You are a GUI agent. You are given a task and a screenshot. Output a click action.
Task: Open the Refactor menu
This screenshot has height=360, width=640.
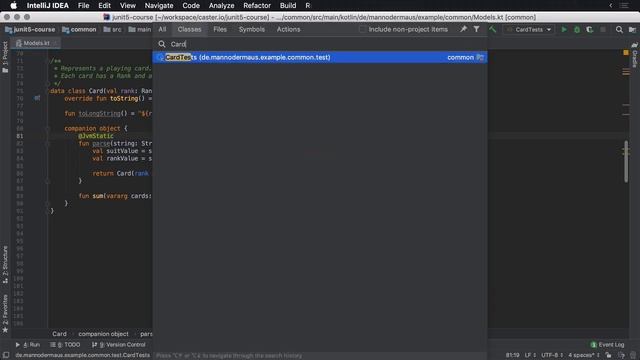coord(257,5)
